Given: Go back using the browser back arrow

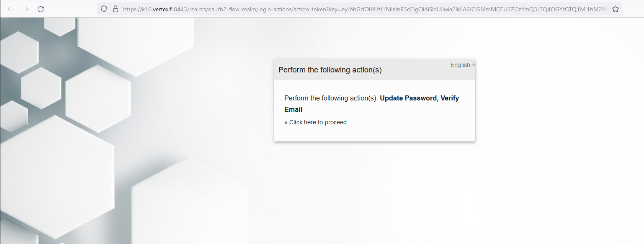Looking at the screenshot, I should [x=11, y=9].
